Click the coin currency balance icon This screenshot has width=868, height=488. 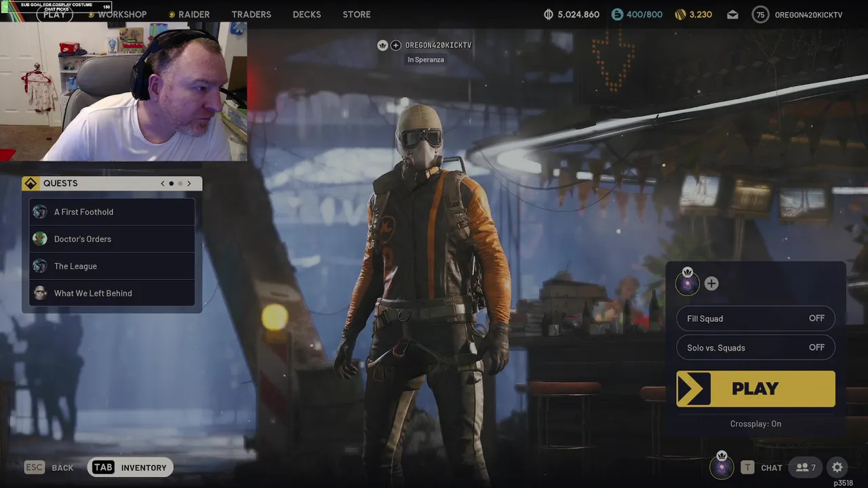tap(549, 14)
